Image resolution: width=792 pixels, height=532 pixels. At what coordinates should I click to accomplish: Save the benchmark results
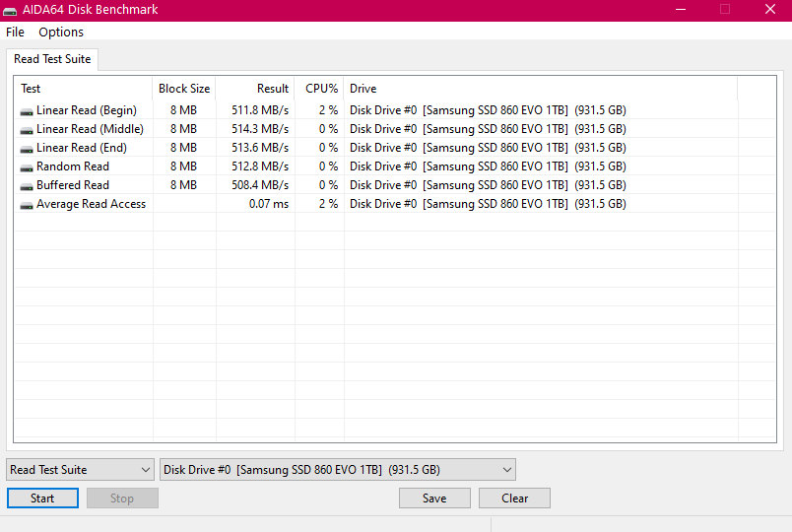tap(434, 499)
